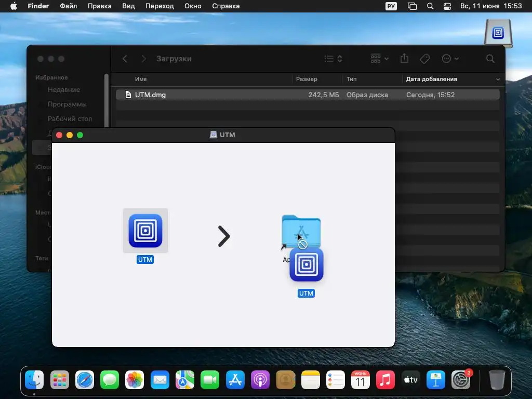Open the Правка menu
This screenshot has width=532, height=399.
point(99,6)
